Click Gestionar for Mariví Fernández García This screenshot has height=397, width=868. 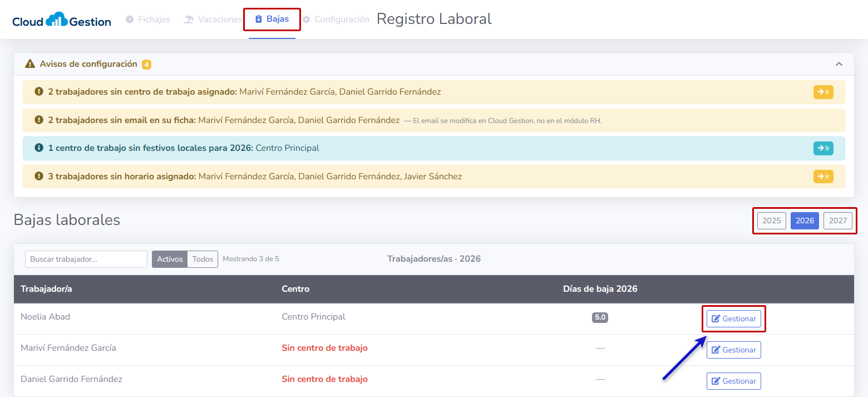click(x=733, y=350)
